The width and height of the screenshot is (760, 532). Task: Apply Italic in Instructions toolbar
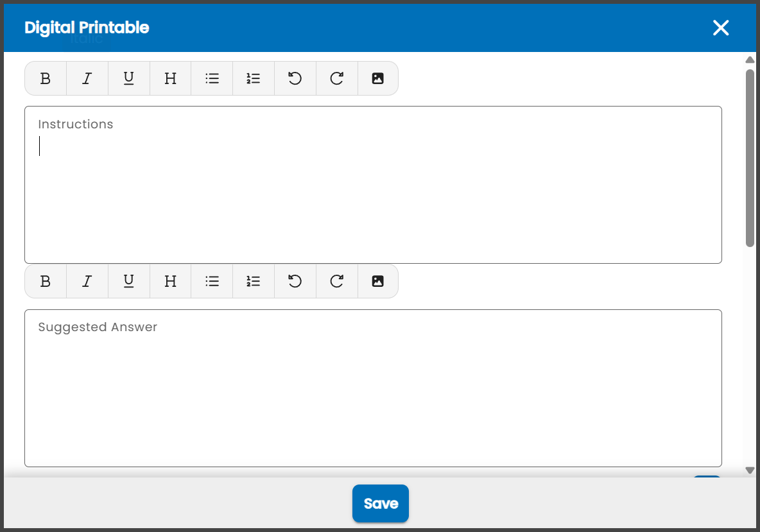[x=87, y=78]
